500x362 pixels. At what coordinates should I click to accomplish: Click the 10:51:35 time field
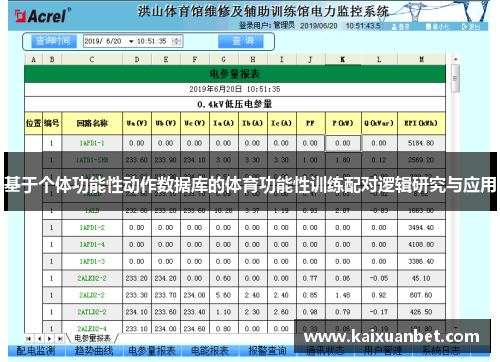click(152, 41)
